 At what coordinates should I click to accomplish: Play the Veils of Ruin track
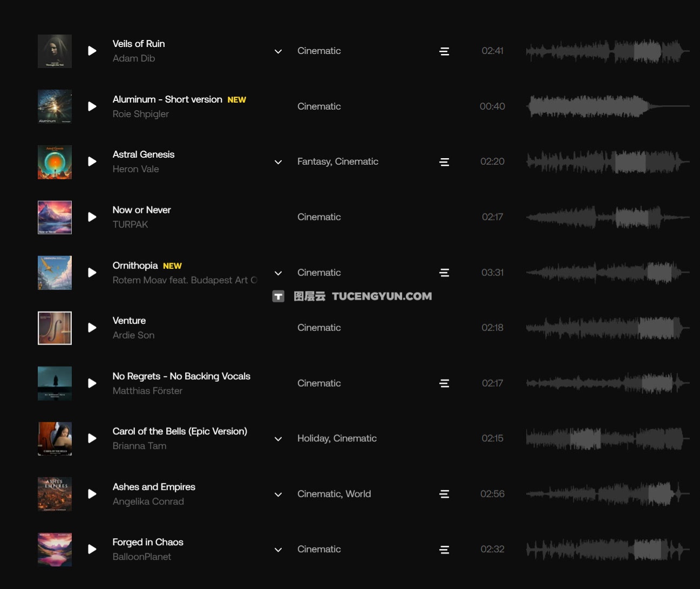point(92,51)
